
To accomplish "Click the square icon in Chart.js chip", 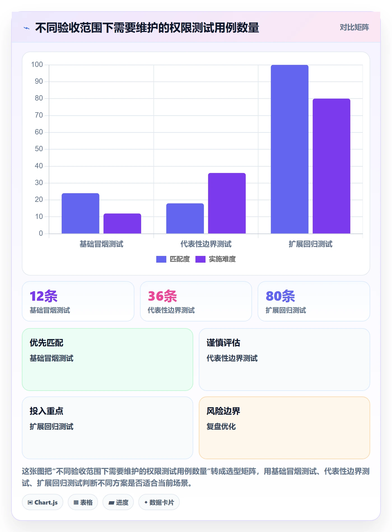I will pyautogui.click(x=30, y=503).
